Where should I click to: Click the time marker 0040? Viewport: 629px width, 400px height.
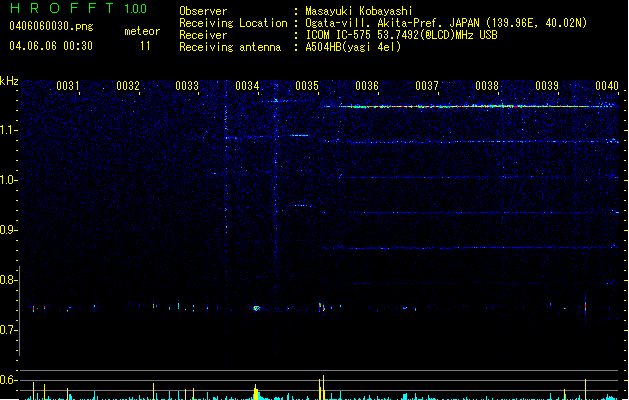click(607, 85)
